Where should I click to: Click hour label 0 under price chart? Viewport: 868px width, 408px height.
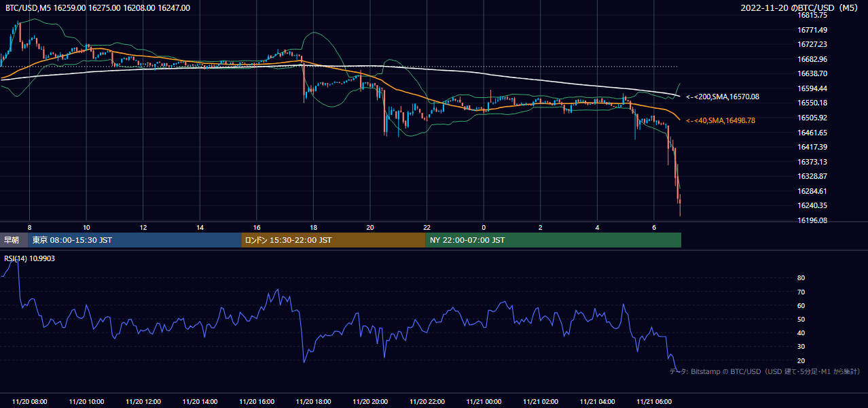pos(484,227)
